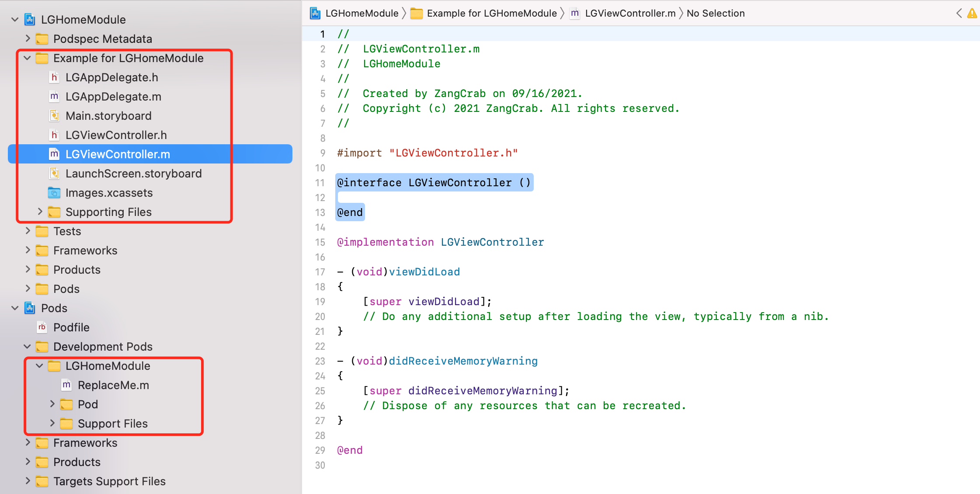Collapse the LGHomeModule development pod folder

tap(39, 366)
